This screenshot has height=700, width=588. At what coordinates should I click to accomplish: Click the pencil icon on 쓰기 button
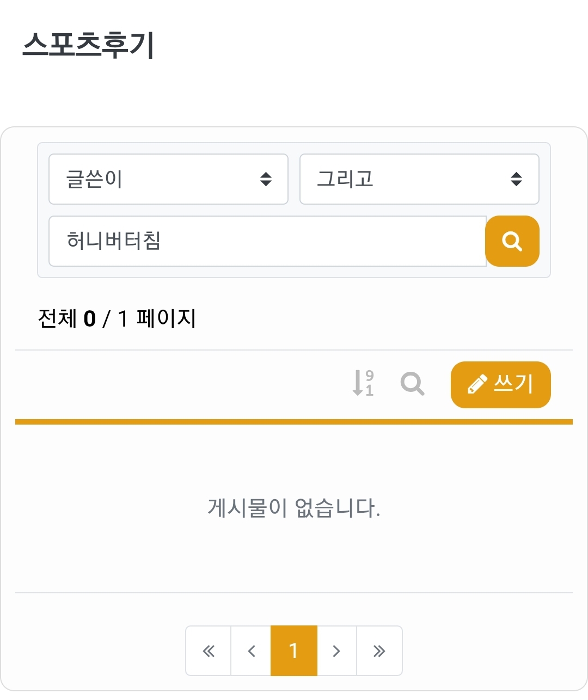coord(477,384)
